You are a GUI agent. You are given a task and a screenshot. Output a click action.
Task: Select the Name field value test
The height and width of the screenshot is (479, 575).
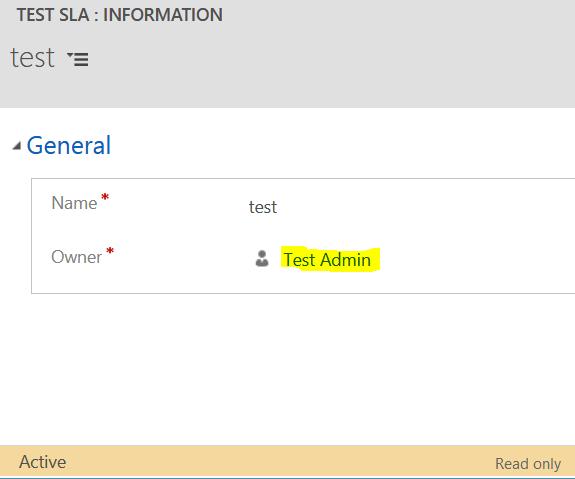(x=263, y=207)
